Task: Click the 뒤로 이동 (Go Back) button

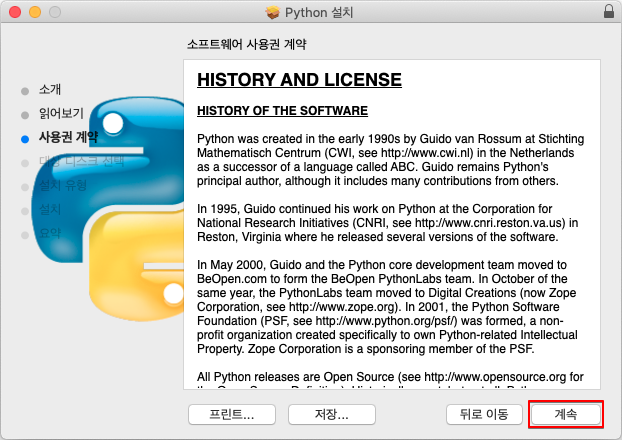Action: coord(484,415)
